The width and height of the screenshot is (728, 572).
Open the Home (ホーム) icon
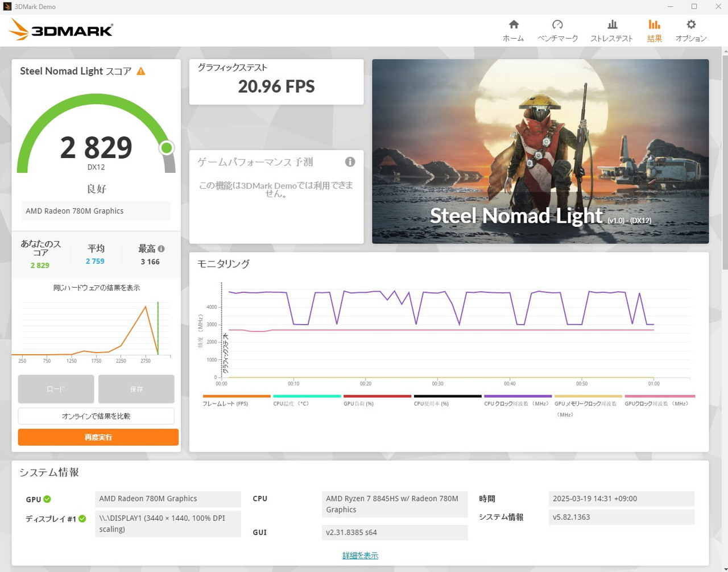(513, 24)
